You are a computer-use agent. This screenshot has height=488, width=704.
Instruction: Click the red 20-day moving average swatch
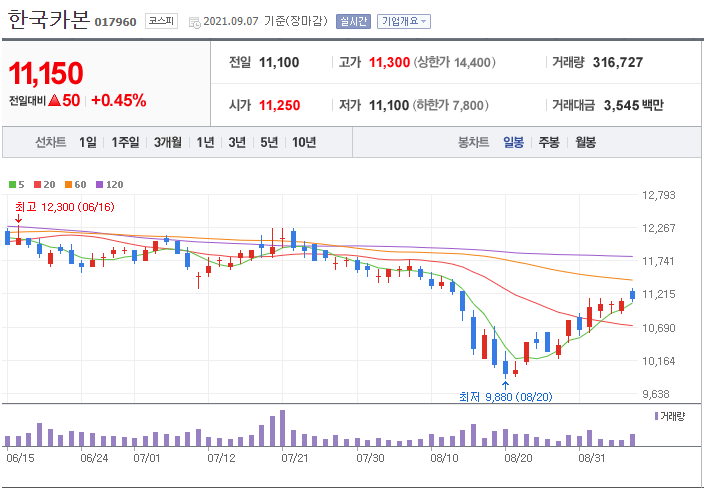tap(38, 185)
